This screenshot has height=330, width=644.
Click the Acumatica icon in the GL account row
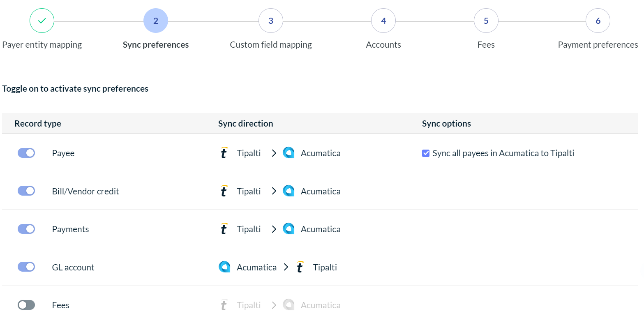pos(224,267)
